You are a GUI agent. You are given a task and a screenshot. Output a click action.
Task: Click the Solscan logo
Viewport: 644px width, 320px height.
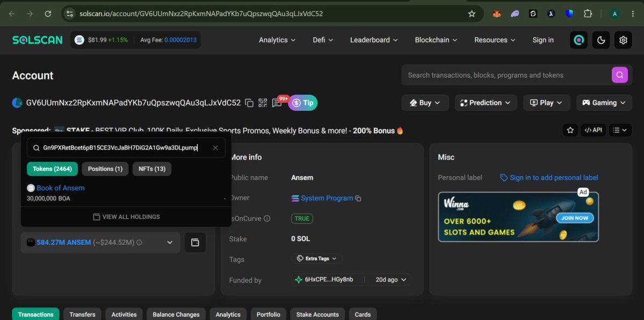[x=38, y=40]
